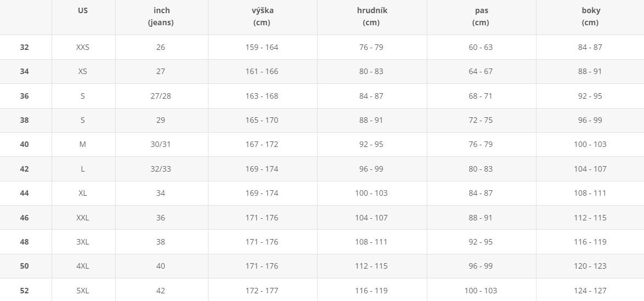The image size is (644, 301).
Task: Click chest value 100 - 103 in row 44
Action: (371, 193)
